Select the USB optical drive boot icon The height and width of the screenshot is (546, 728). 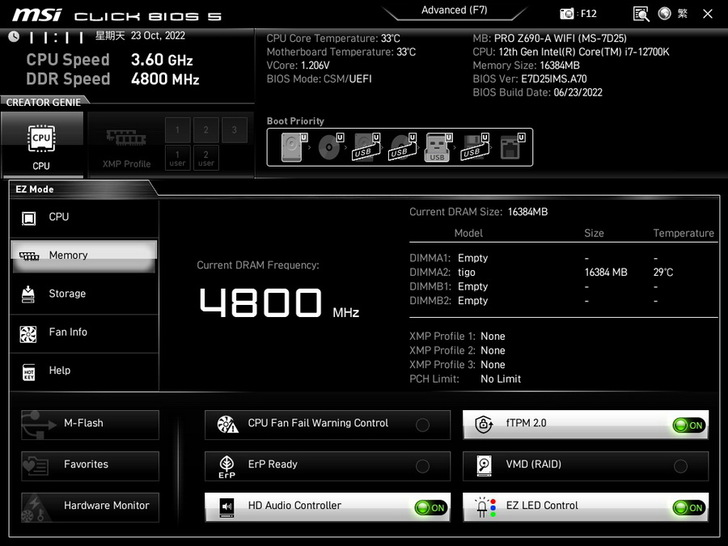[x=402, y=147]
